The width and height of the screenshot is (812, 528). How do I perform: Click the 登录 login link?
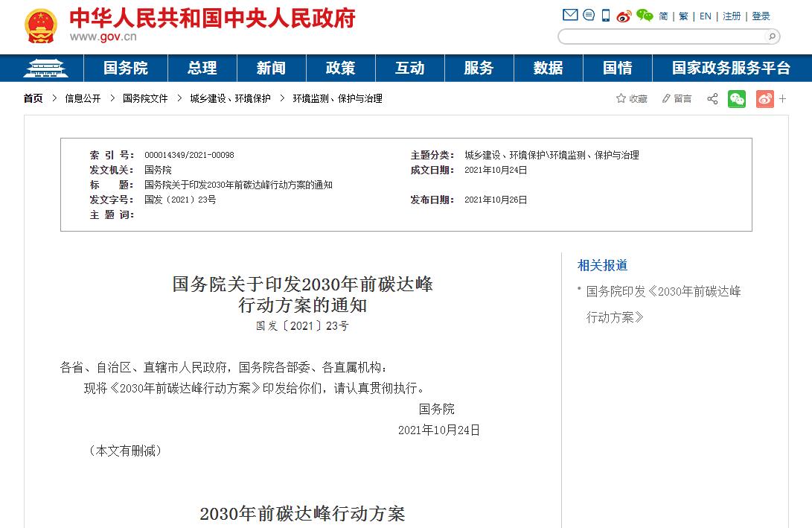(x=761, y=16)
